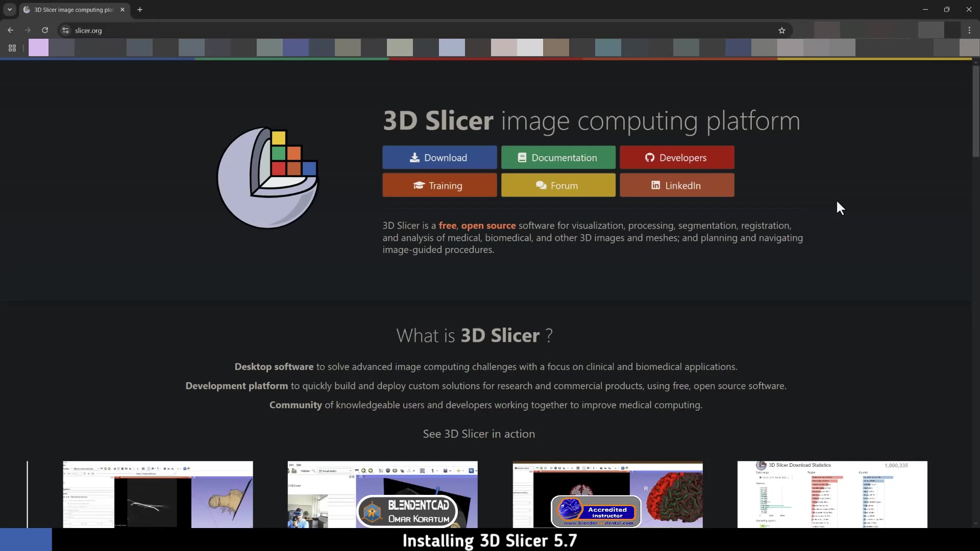Click the new tab plus button

tap(140, 9)
